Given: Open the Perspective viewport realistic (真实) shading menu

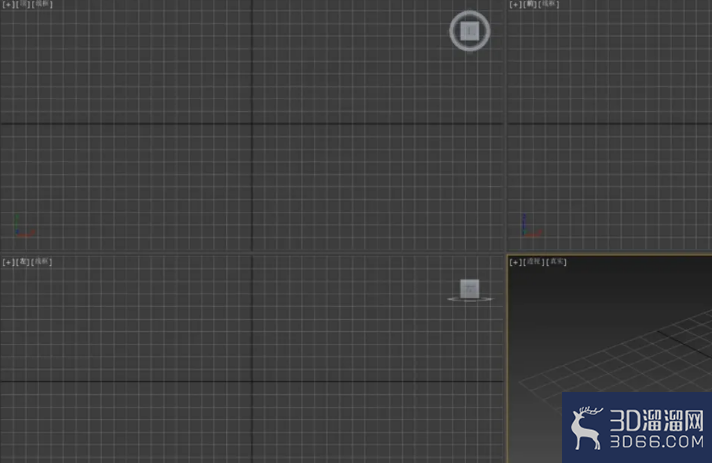Looking at the screenshot, I should click(x=556, y=262).
